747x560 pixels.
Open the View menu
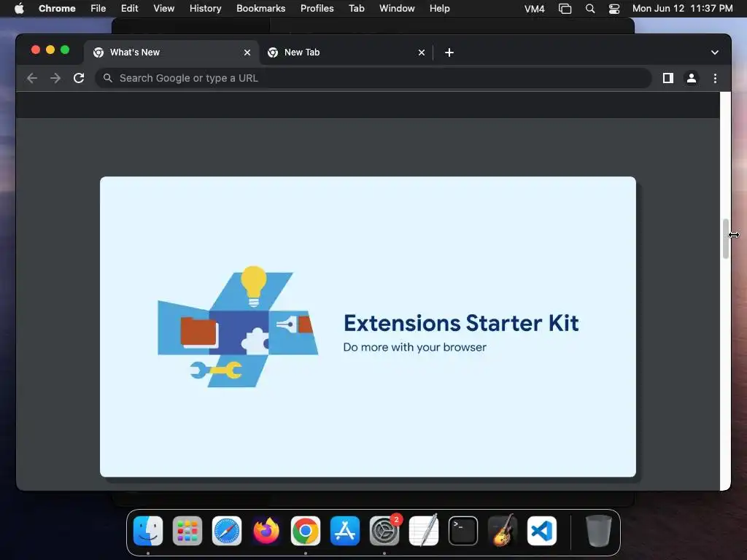point(163,8)
